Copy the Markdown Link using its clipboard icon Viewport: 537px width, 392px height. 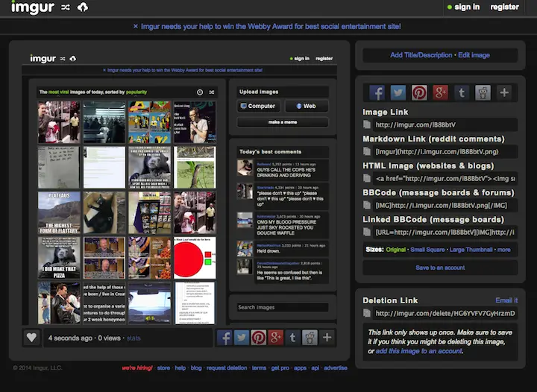click(x=367, y=151)
